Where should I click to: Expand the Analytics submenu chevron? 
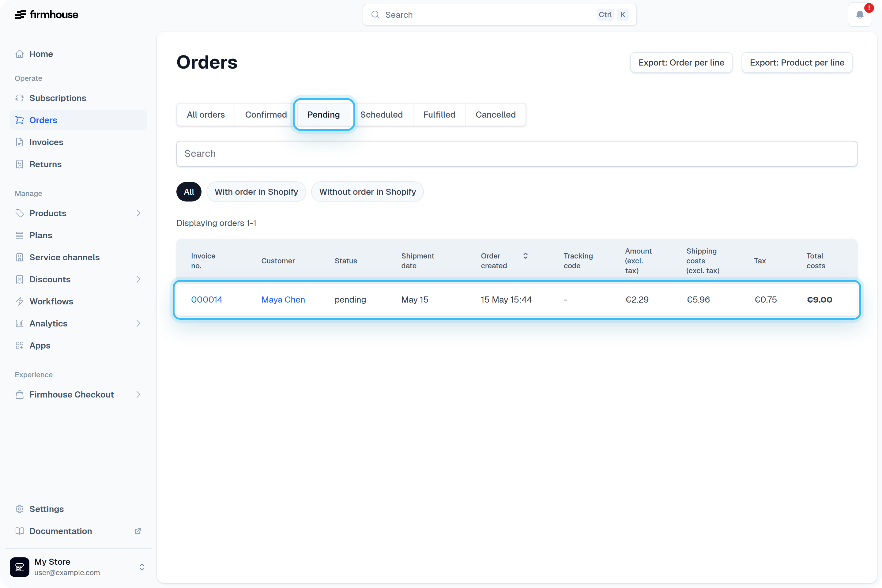coord(138,323)
